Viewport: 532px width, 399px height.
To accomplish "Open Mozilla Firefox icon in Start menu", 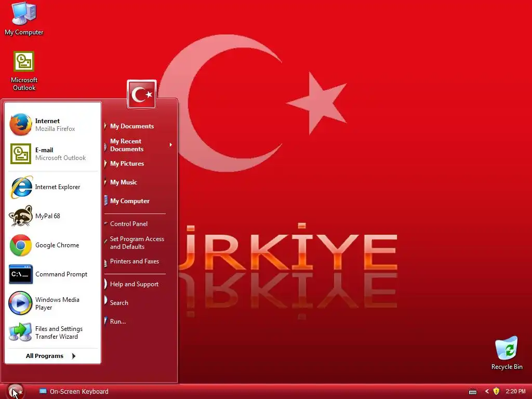I will 21,125.
